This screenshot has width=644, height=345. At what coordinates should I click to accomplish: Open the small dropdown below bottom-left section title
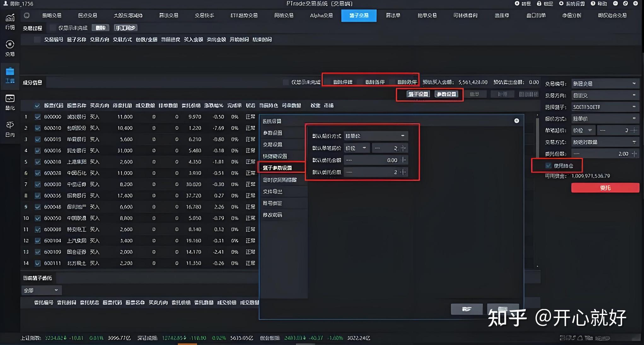(41, 290)
